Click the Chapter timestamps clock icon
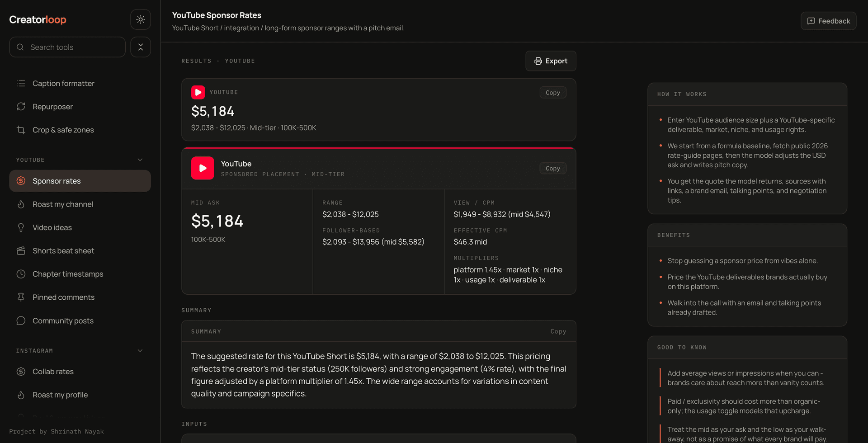 pyautogui.click(x=21, y=274)
